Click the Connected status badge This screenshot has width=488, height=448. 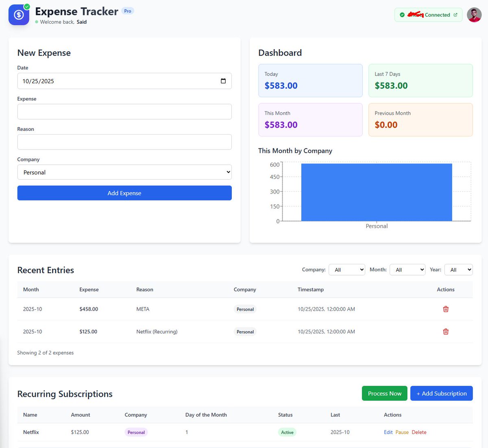point(428,15)
